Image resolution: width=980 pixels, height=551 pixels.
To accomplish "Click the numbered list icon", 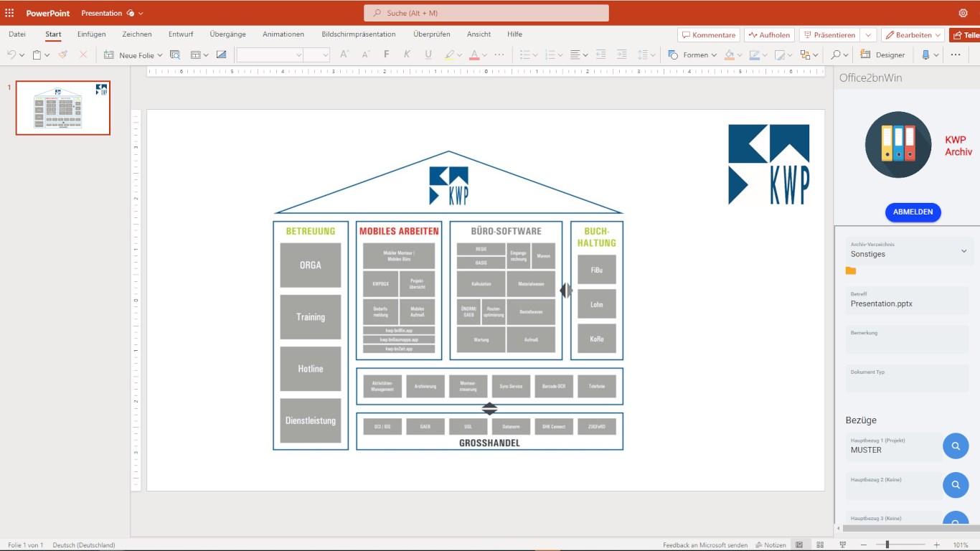I will [550, 55].
